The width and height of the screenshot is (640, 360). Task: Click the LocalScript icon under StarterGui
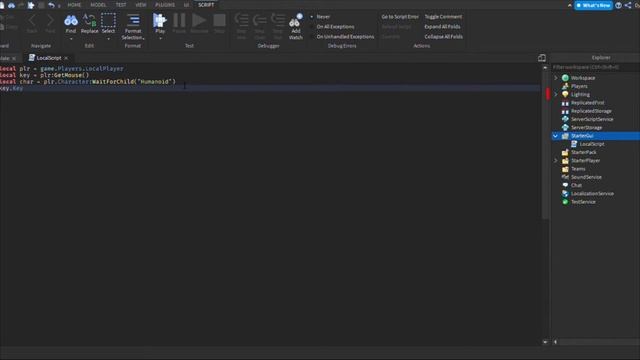point(574,144)
